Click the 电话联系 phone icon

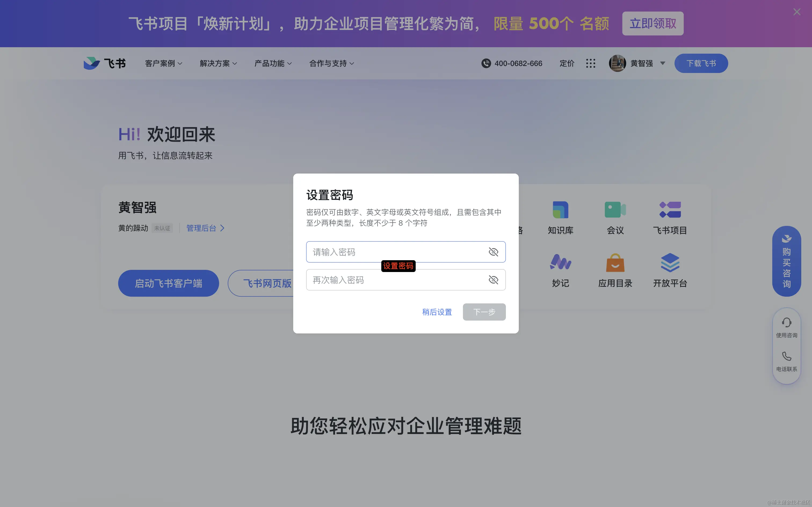click(786, 357)
